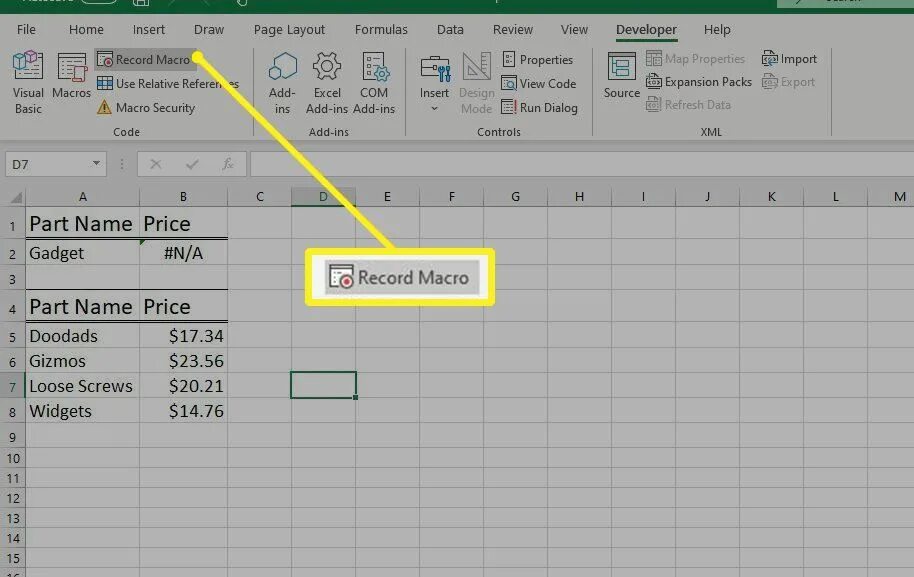Select Price header in row 1
Viewport: 914px width, 577px height.
[184, 224]
